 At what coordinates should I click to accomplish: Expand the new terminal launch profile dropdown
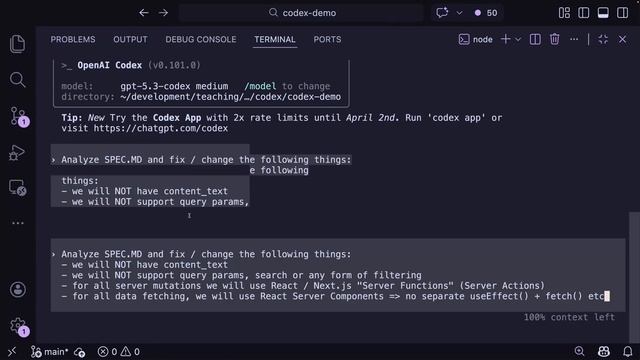point(518,40)
